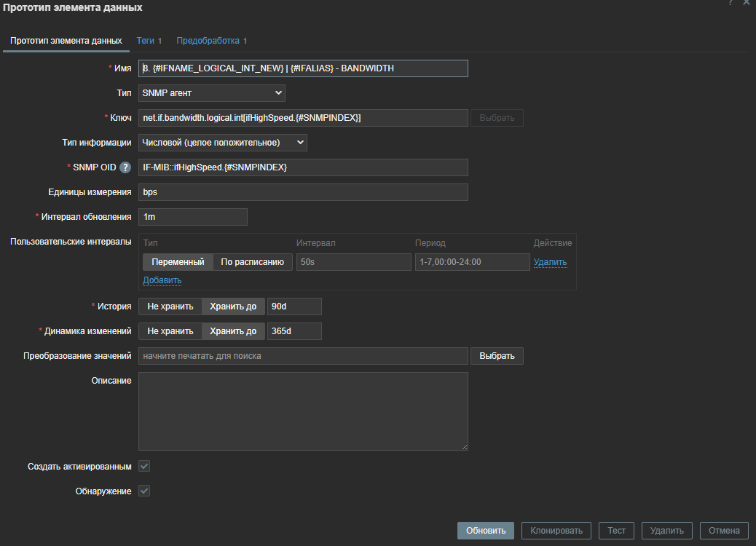Grab the resize handle of the Описание textarea

[464, 446]
